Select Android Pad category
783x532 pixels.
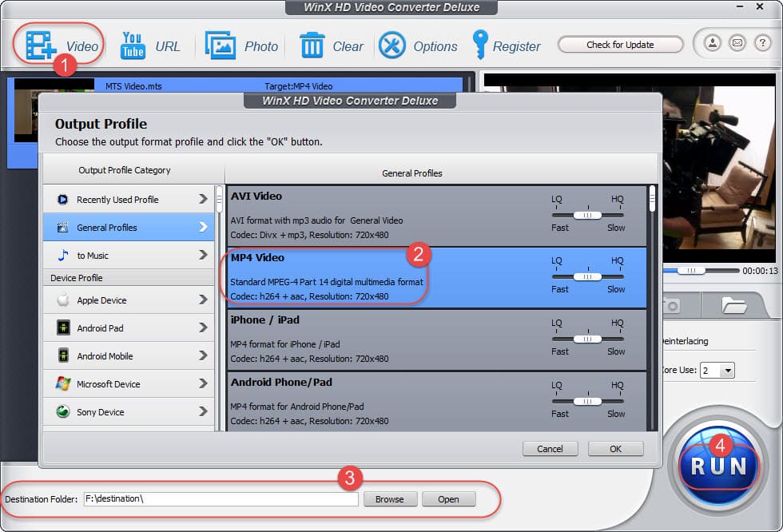pyautogui.click(x=129, y=328)
